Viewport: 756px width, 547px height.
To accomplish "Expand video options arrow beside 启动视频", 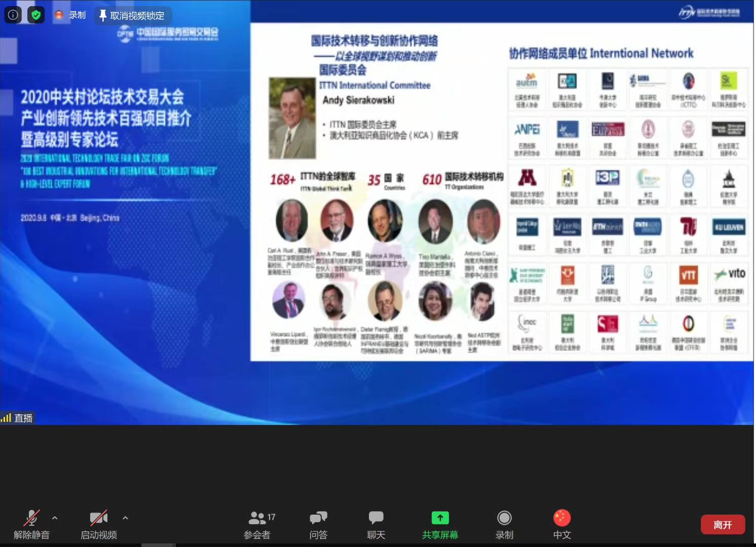I will [x=125, y=518].
